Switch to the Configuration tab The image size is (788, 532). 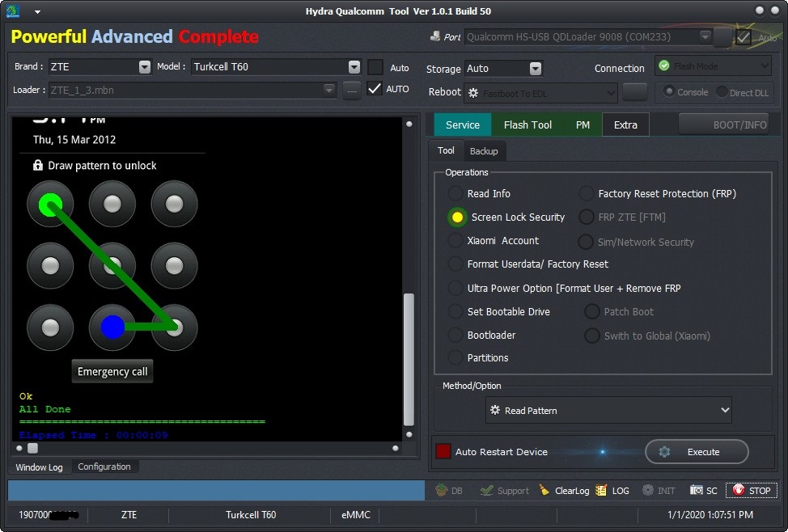[x=104, y=467]
